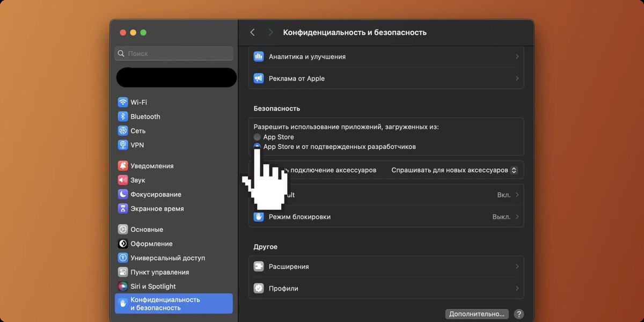Click the hand icon of Конфиденциальность и безопасность
The height and width of the screenshot is (322, 644).
point(123,304)
